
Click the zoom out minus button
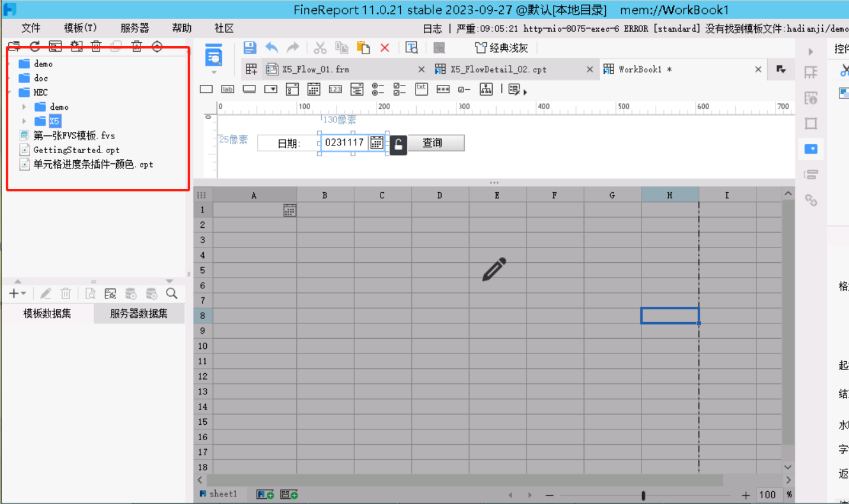[x=550, y=495]
